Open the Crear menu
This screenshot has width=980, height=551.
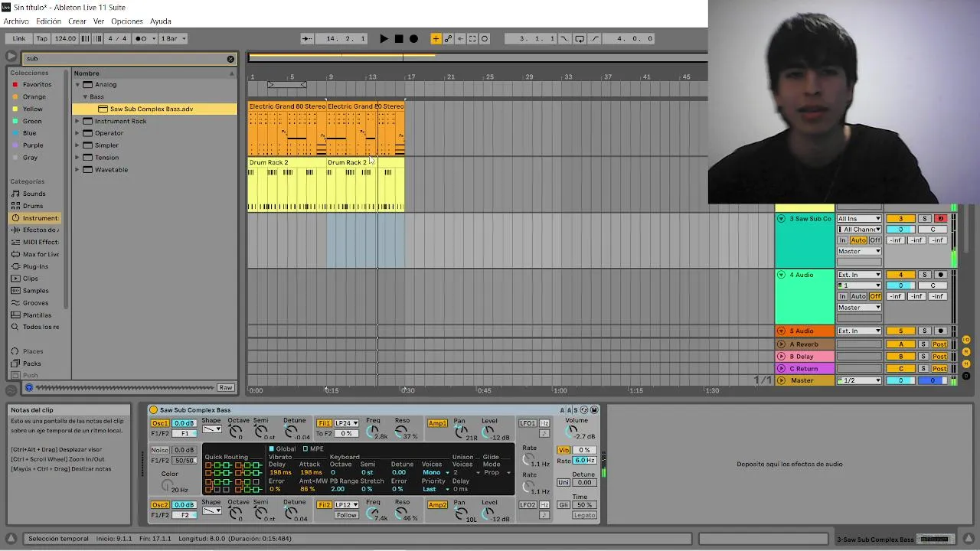click(x=77, y=21)
